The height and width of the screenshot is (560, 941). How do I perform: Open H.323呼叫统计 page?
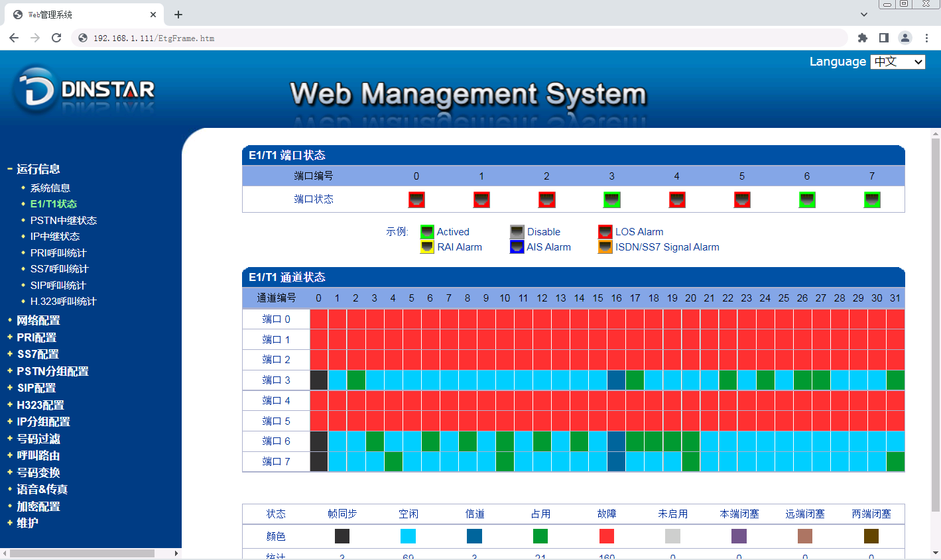click(x=64, y=302)
